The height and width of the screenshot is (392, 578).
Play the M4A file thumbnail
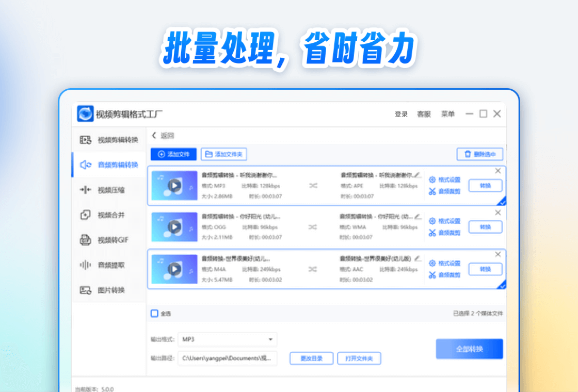[174, 269]
